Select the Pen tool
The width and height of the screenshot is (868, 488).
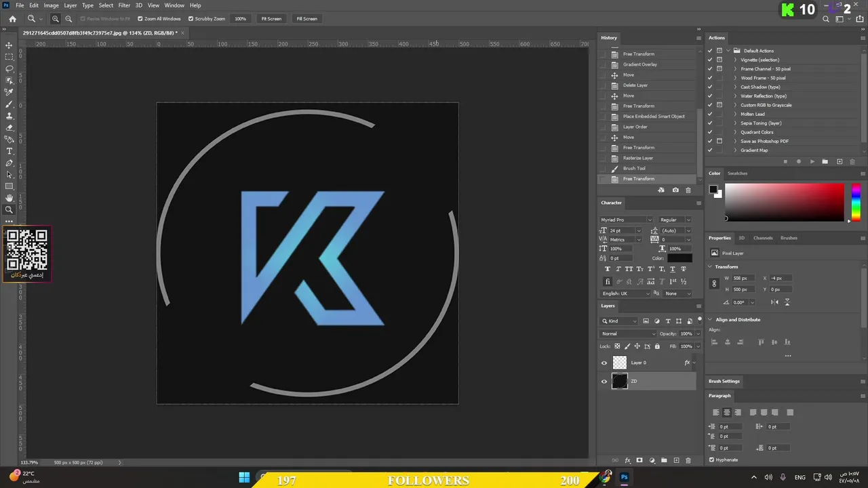9,163
